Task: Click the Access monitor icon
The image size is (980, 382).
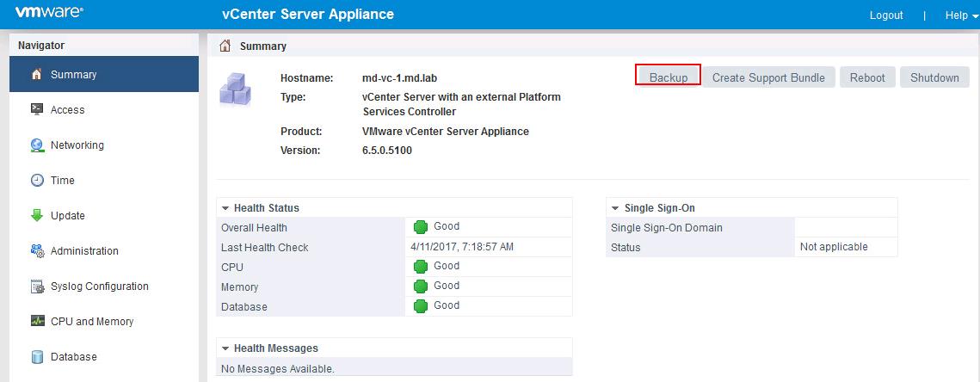Action: pos(37,110)
